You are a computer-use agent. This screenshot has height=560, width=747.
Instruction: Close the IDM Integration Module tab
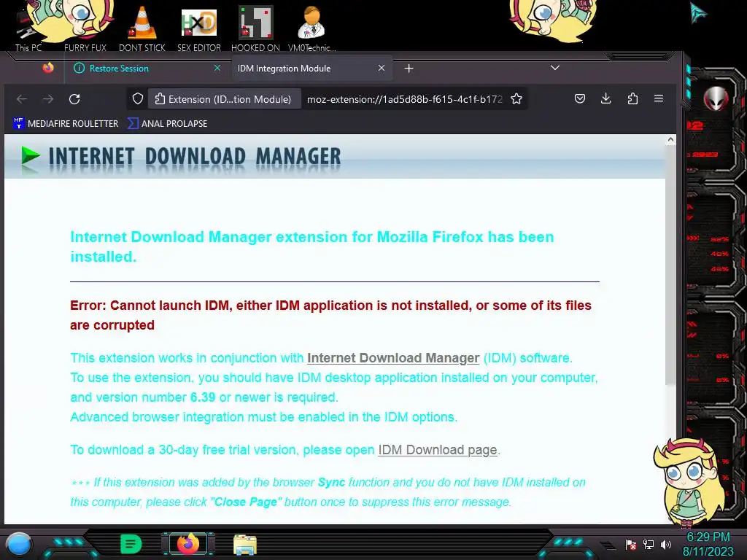(381, 68)
